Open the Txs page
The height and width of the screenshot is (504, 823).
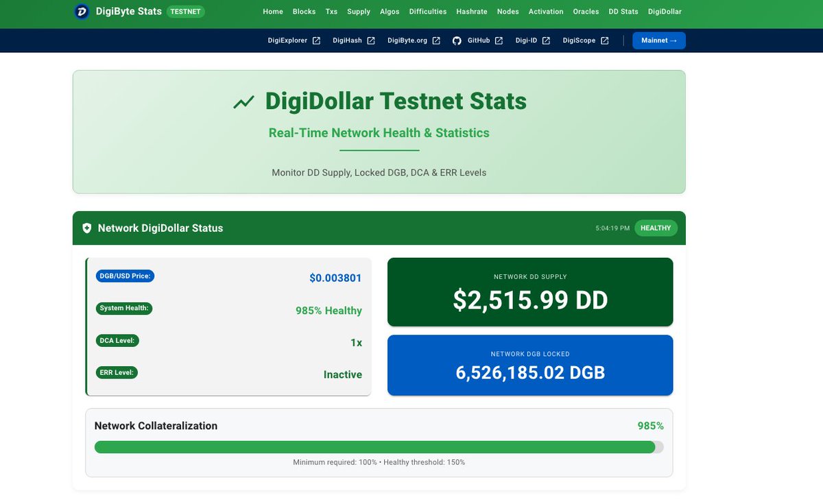[332, 12]
